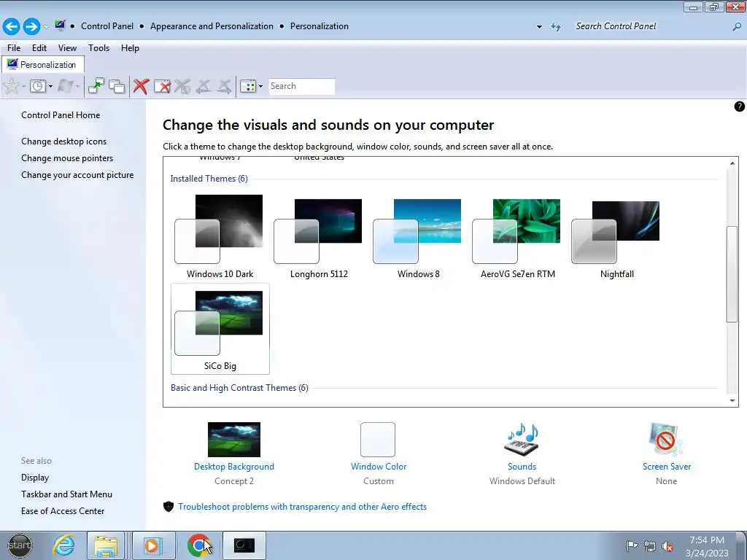Select the Windows 8 theme

pyautogui.click(x=418, y=237)
